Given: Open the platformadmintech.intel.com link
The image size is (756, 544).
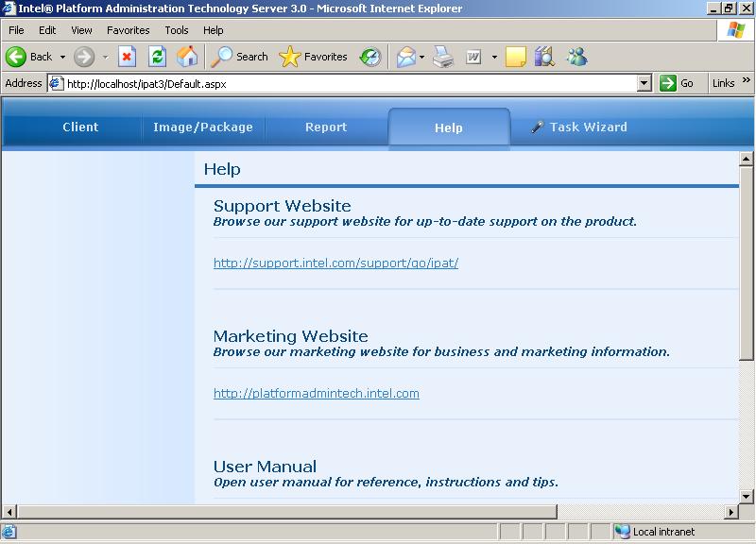Looking at the screenshot, I should click(x=317, y=393).
